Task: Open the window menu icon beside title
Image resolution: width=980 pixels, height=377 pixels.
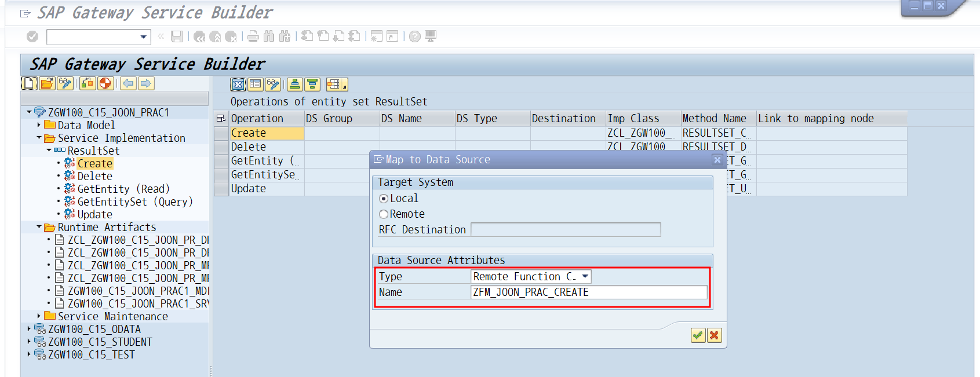Action: 25,13
